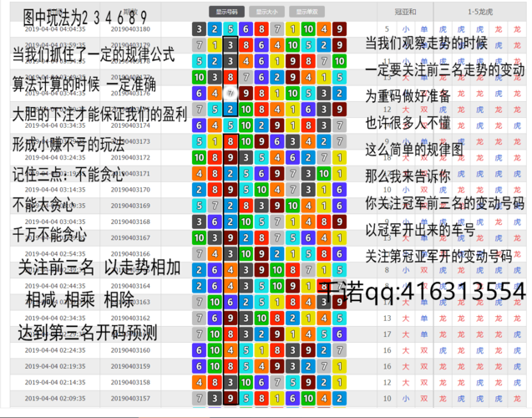Image resolution: width=532 pixels, height=418 pixels.
Task: Click draw time 2019-04-04 02:34:35
Action: (55, 319)
